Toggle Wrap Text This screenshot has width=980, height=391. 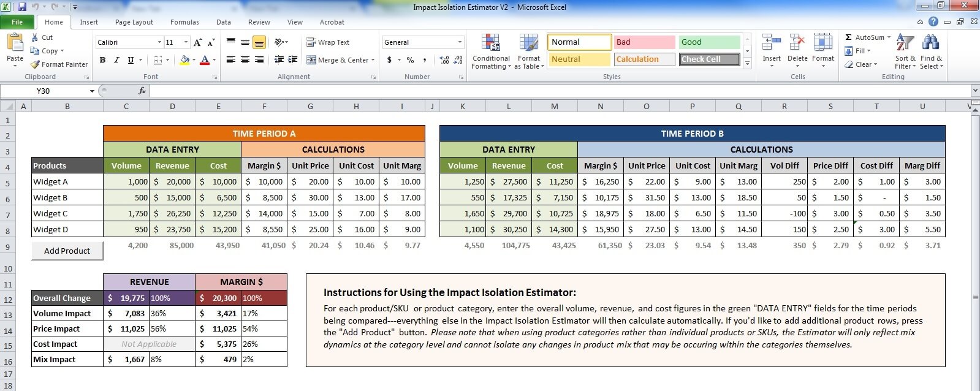[328, 42]
